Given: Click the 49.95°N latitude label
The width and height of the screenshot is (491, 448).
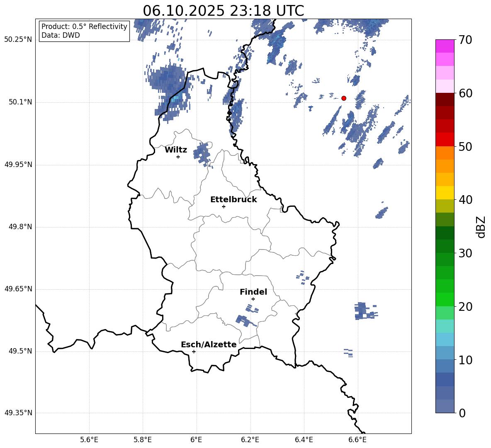Looking at the screenshot, I should pyautogui.click(x=18, y=165).
